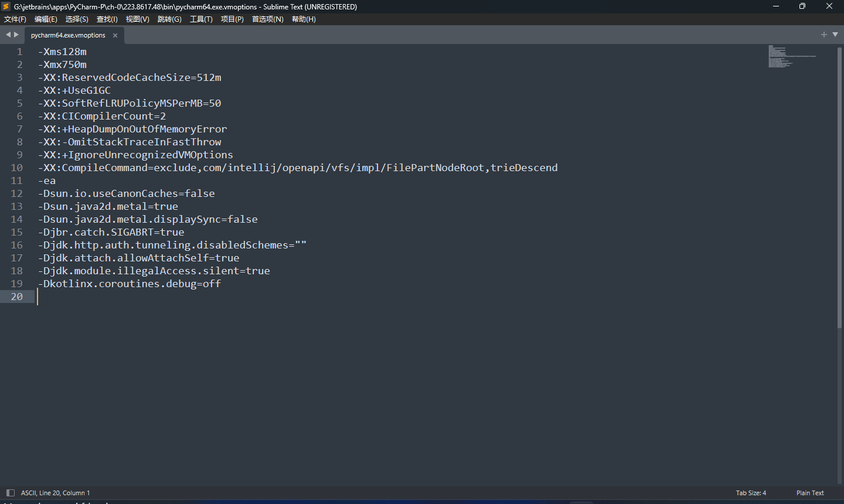844x504 pixels.
Task: Go to previous tab with left arrow
Action: coord(8,35)
